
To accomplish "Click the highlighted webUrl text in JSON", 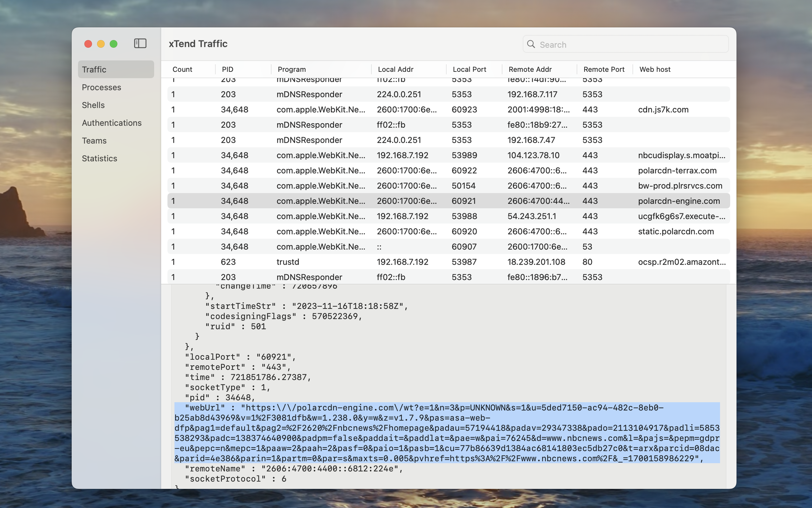I will click(x=447, y=433).
